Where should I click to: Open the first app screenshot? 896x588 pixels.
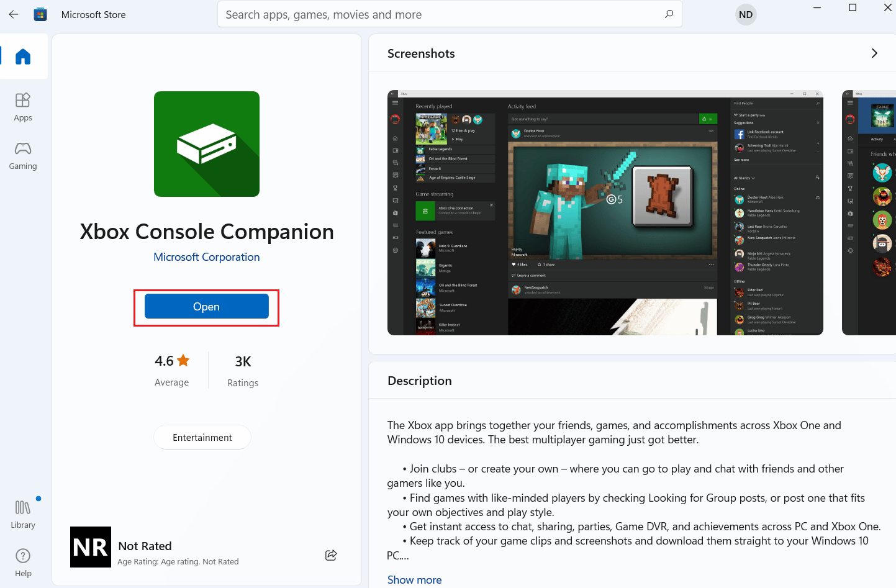(x=605, y=212)
